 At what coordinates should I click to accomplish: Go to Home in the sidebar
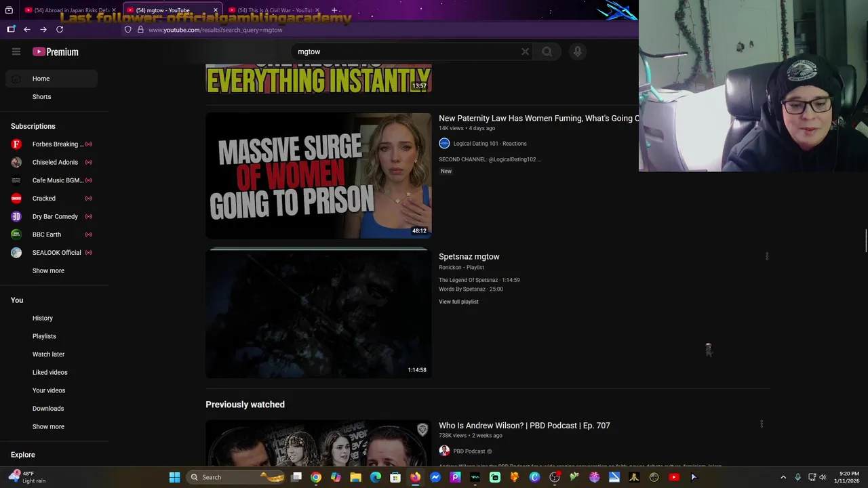[x=52, y=79]
